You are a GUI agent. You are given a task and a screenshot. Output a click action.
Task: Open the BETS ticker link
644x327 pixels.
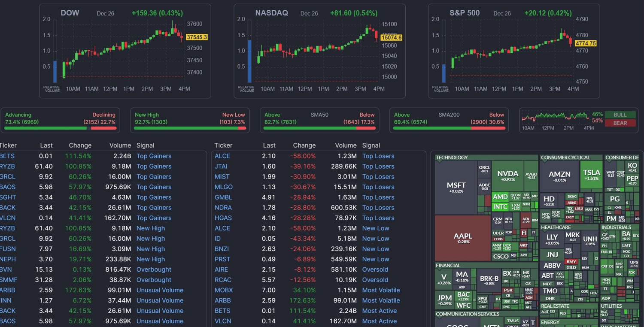click(x=7, y=156)
